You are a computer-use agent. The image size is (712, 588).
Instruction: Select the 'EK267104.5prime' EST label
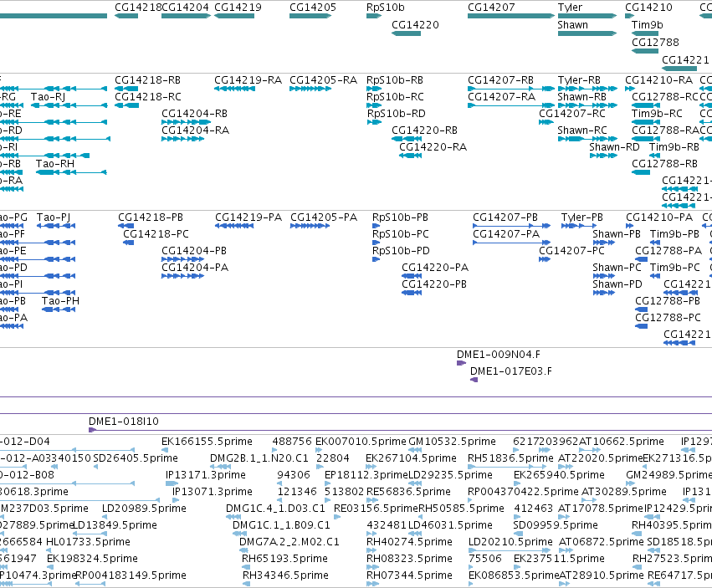pos(411,458)
